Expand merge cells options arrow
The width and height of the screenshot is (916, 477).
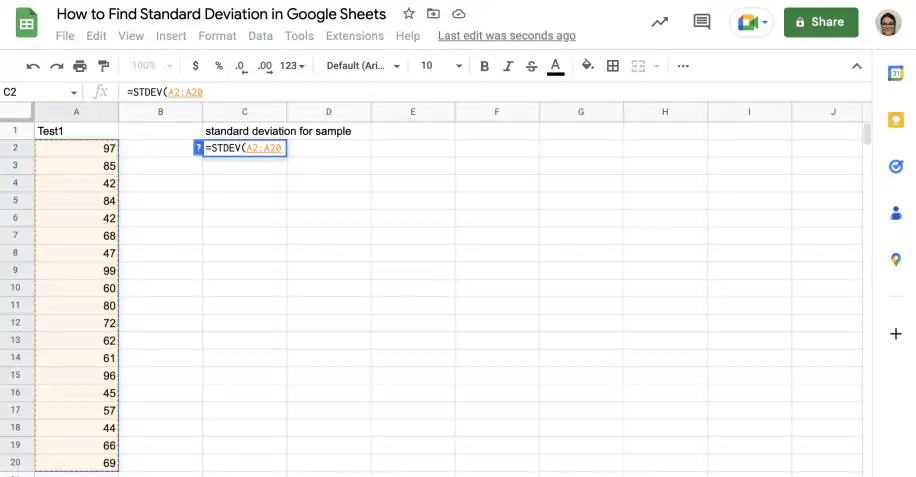click(x=656, y=67)
